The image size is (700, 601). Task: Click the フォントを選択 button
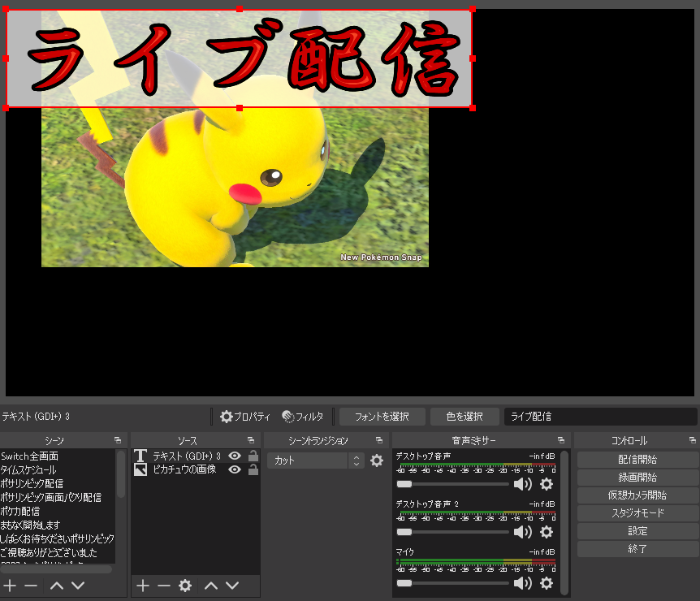coord(382,417)
